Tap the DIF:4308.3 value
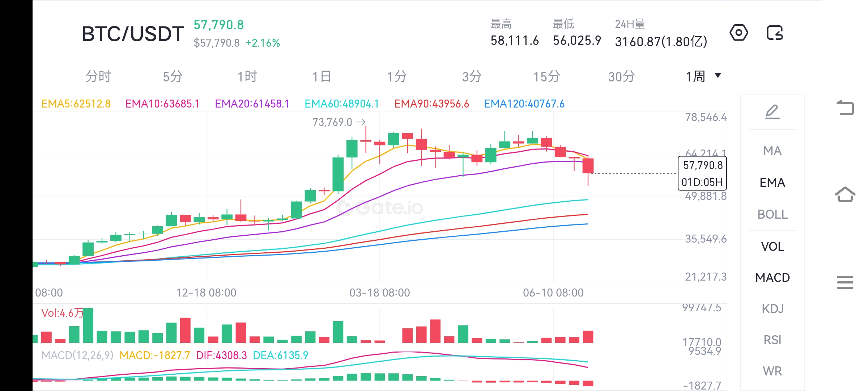Screen dimensions: 868x391 click(221, 355)
